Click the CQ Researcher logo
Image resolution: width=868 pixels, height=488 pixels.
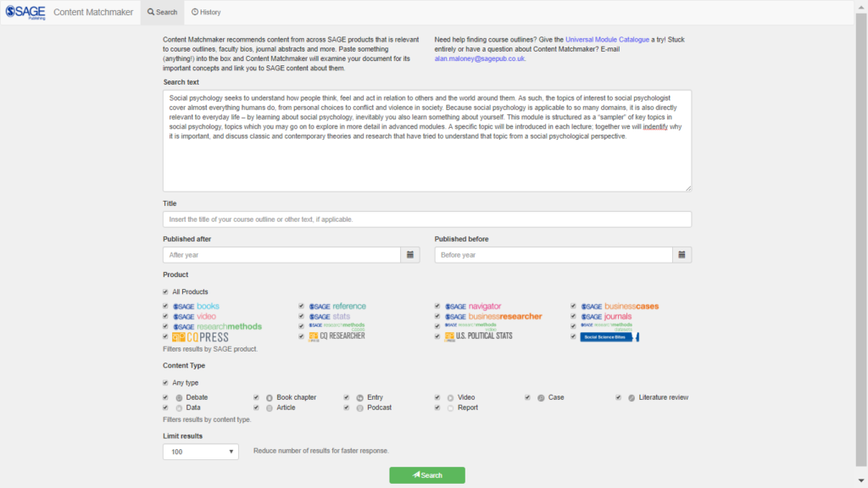click(x=337, y=335)
